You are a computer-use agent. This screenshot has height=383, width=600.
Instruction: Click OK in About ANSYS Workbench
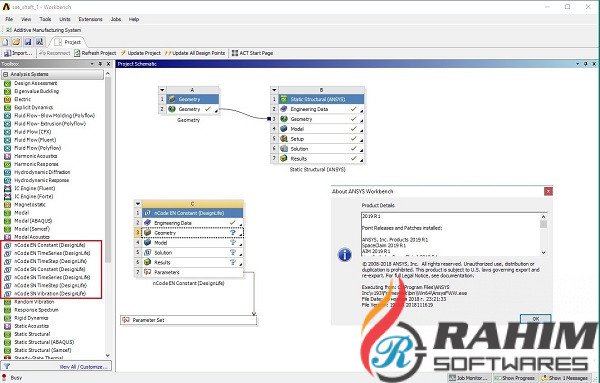(536, 319)
